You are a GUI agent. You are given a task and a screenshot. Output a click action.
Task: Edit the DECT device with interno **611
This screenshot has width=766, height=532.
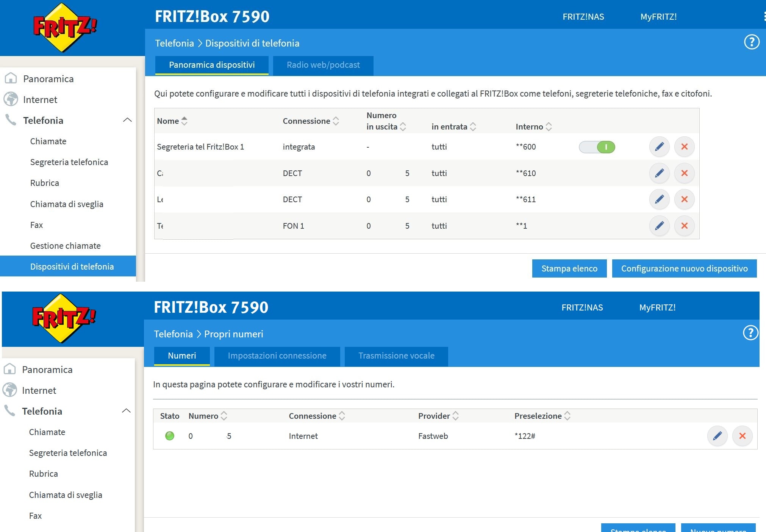pyautogui.click(x=659, y=199)
